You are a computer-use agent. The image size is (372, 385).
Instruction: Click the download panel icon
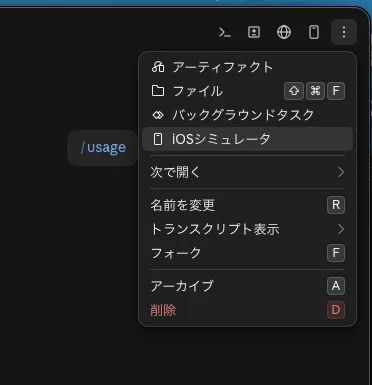254,32
